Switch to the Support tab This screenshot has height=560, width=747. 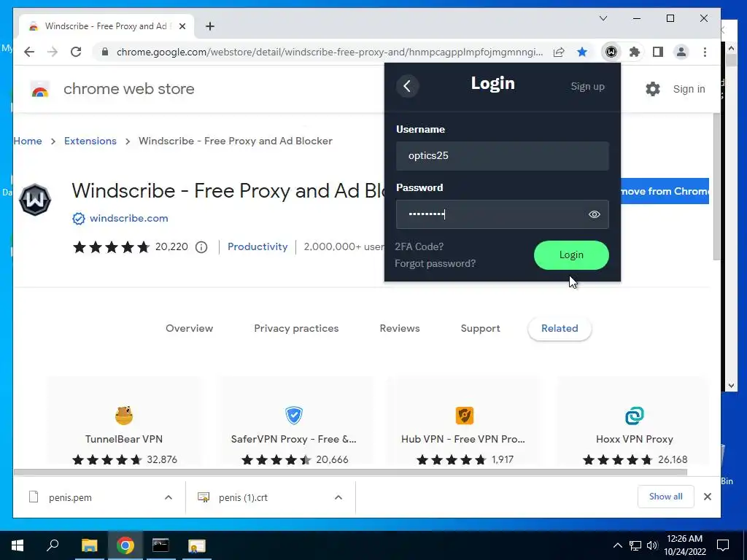tap(480, 329)
